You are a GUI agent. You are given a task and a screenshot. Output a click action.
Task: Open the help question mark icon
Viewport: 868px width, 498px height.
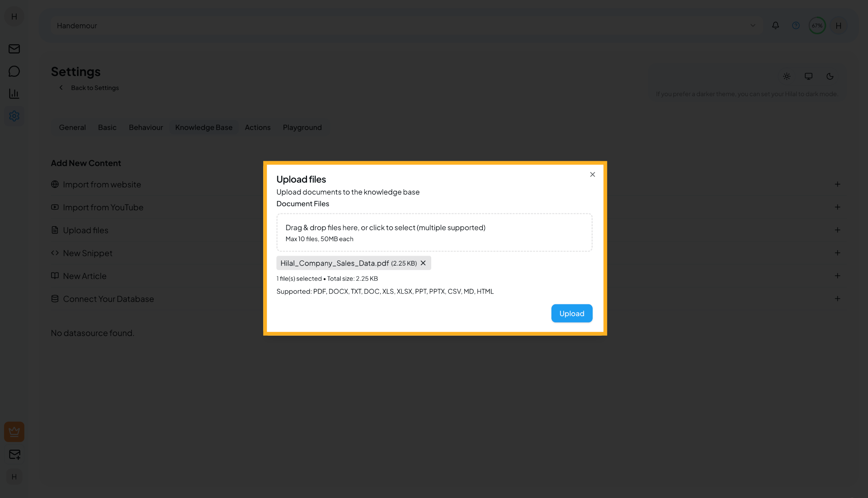click(x=796, y=25)
